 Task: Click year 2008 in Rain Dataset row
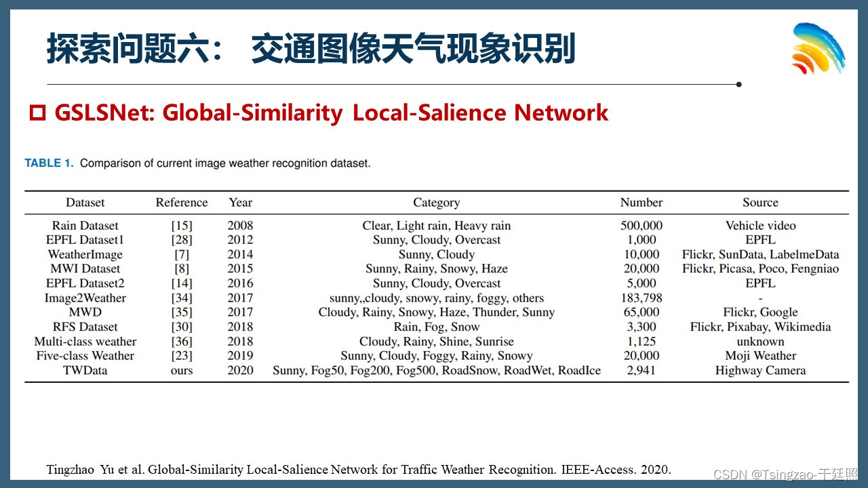pyautogui.click(x=240, y=226)
